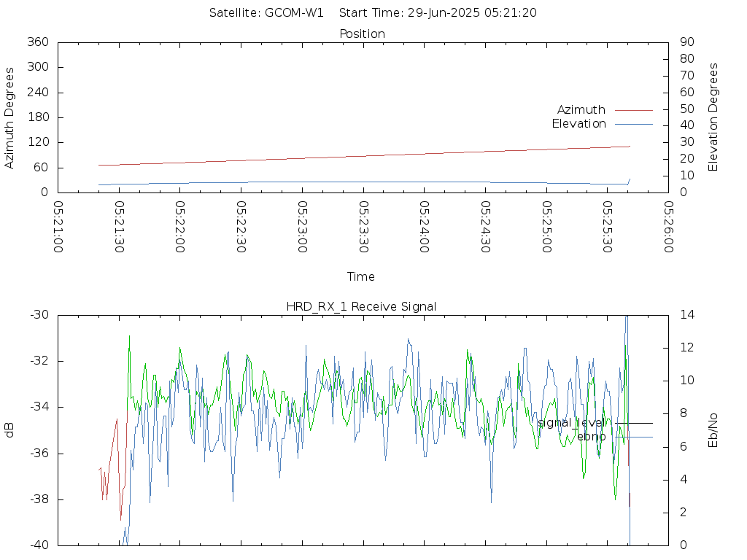Viewport: 747px width, 560px height.
Task: Click the black signal_level legend line sample
Action: click(634, 423)
